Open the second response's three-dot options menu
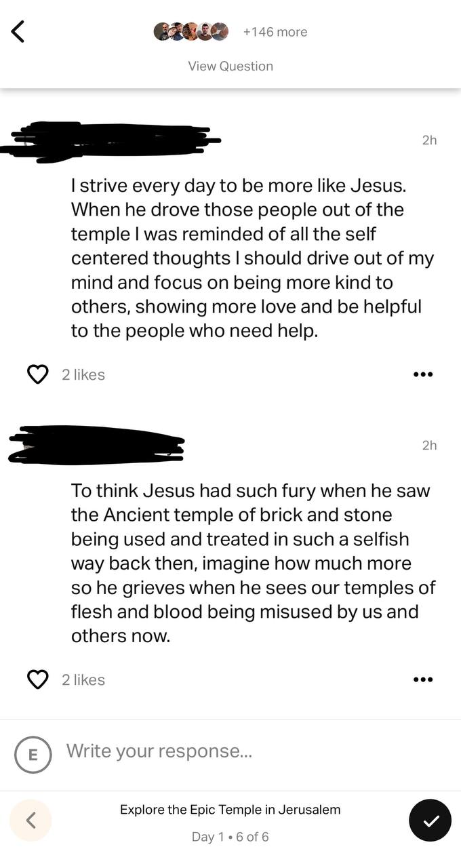 click(x=423, y=679)
